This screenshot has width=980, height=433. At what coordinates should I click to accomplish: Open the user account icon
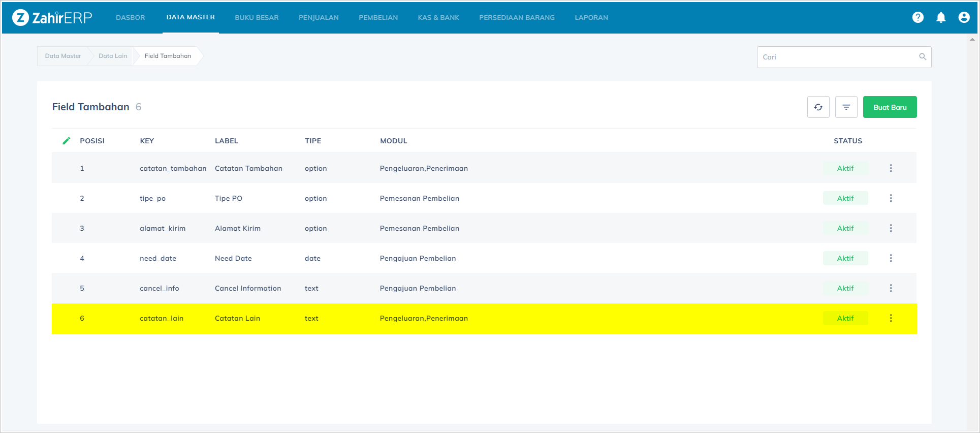point(964,17)
